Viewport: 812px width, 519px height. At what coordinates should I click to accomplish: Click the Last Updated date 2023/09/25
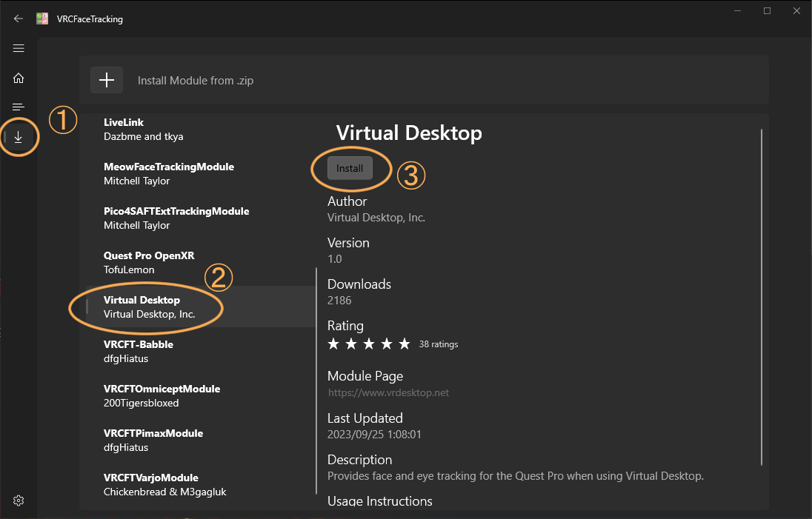click(374, 435)
